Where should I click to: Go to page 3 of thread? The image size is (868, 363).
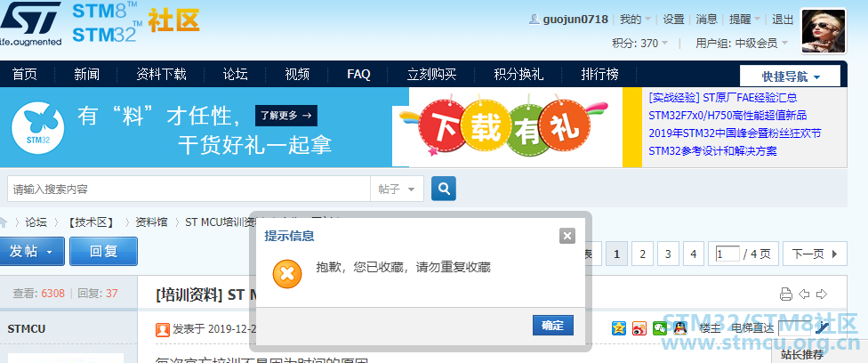click(x=668, y=254)
